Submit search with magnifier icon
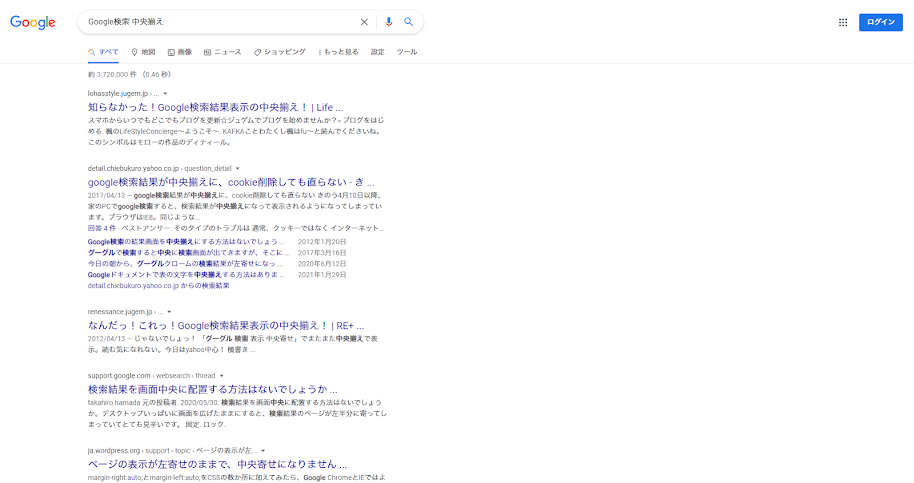The width and height of the screenshot is (914, 483). pyautogui.click(x=409, y=22)
